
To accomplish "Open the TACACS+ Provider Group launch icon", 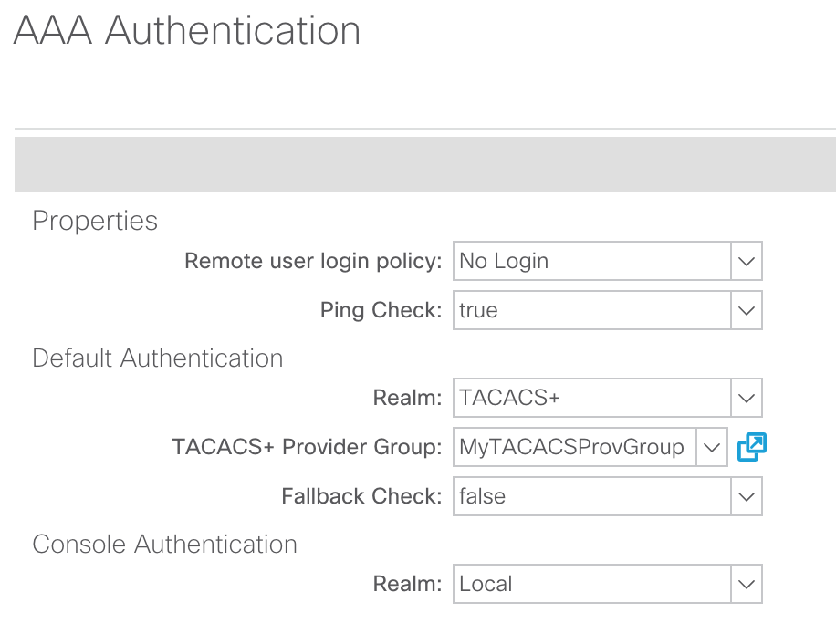I will tap(751, 447).
